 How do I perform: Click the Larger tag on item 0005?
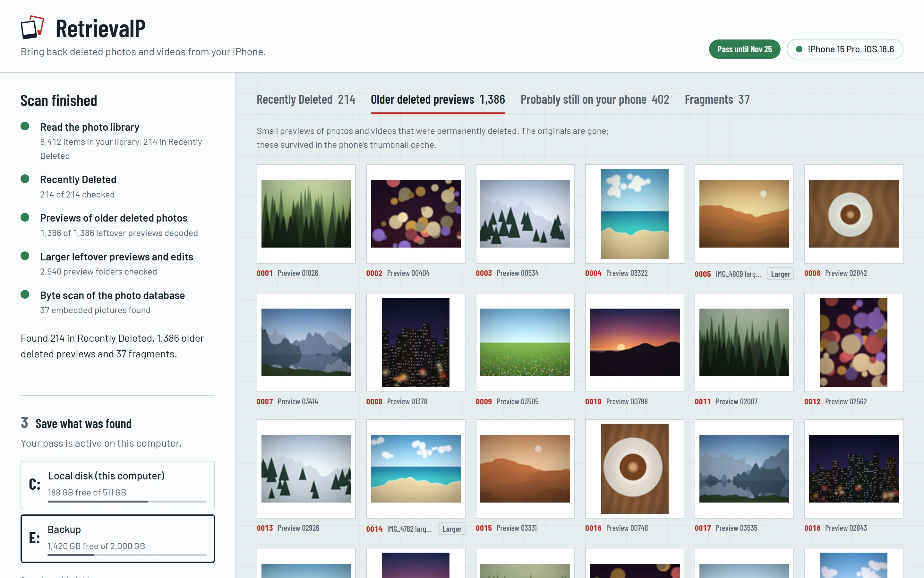pos(780,274)
